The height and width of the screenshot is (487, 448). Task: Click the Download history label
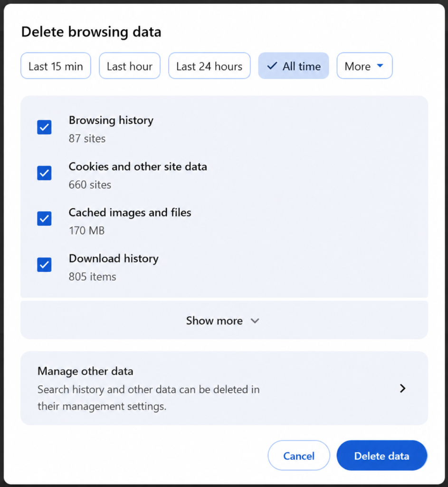point(114,259)
